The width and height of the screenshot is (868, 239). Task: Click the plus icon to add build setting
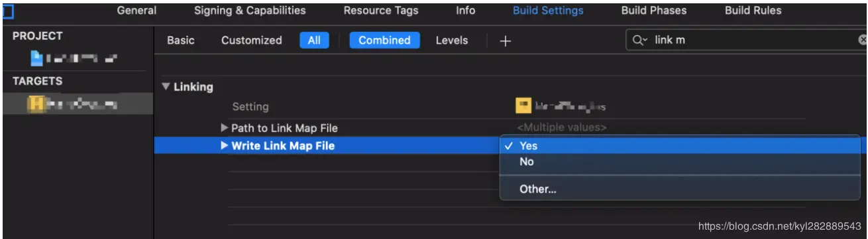(x=506, y=40)
